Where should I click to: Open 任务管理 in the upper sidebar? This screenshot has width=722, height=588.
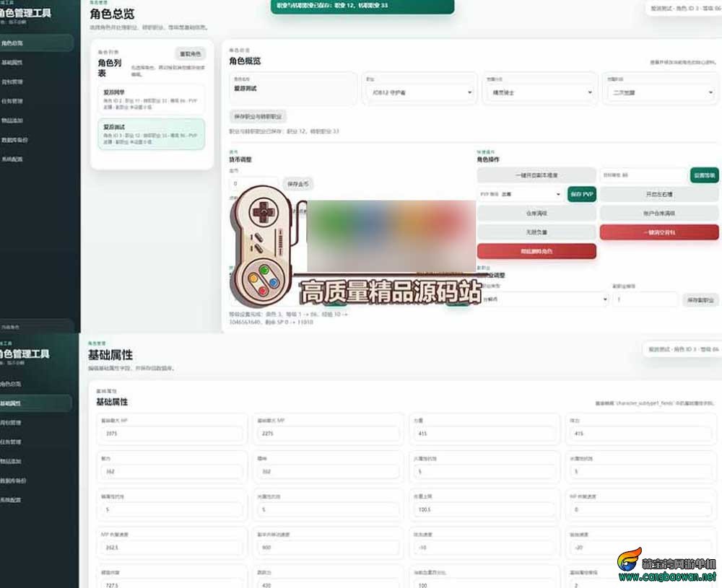click(x=36, y=101)
